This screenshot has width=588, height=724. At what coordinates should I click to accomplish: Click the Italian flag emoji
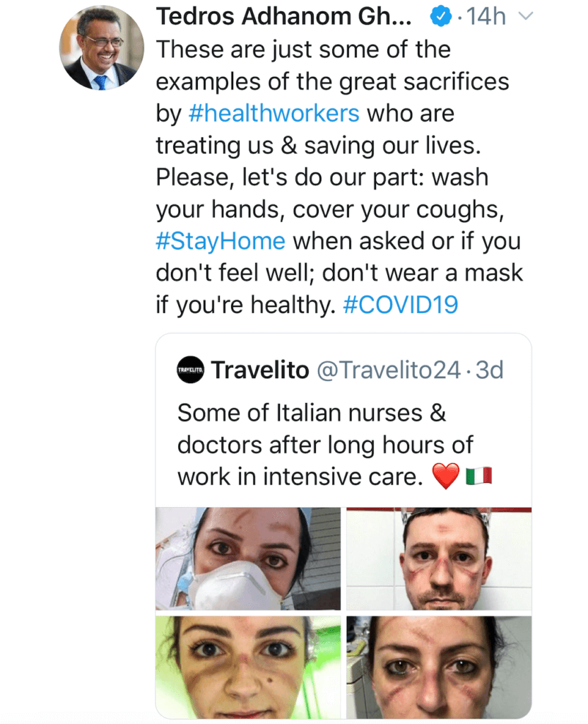(478, 477)
